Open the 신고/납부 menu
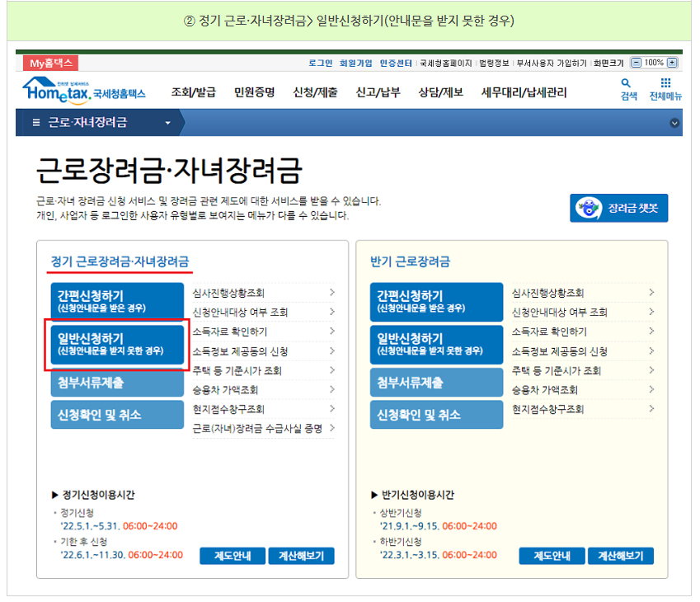Image resolution: width=700 pixels, height=602 pixels. tap(378, 92)
